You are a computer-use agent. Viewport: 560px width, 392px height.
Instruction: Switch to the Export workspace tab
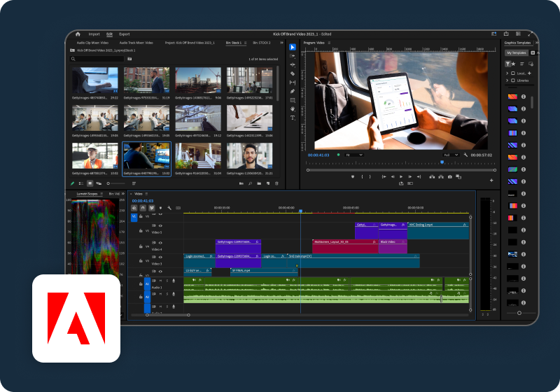(124, 34)
